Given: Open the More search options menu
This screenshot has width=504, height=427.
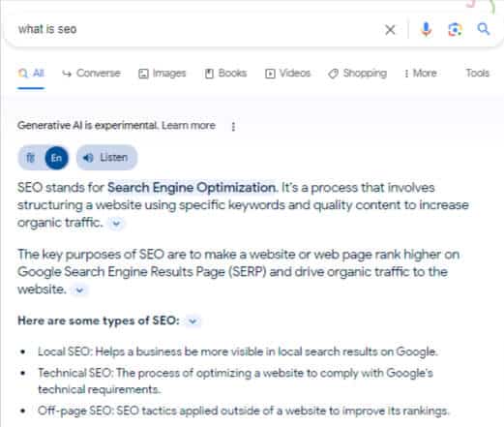Looking at the screenshot, I should pyautogui.click(x=421, y=74).
